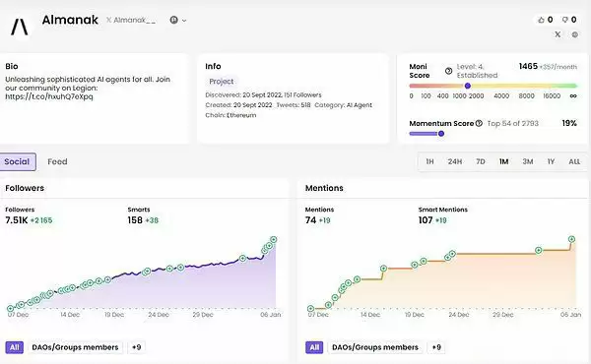The width and height of the screenshot is (591, 364).
Task: Toggle the All filter under Followers
Action: [x=15, y=347]
